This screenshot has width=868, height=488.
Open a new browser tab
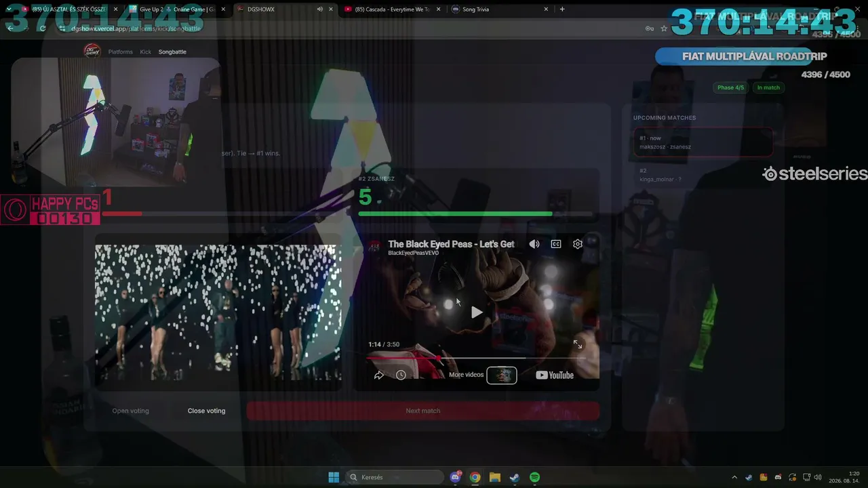(x=562, y=9)
